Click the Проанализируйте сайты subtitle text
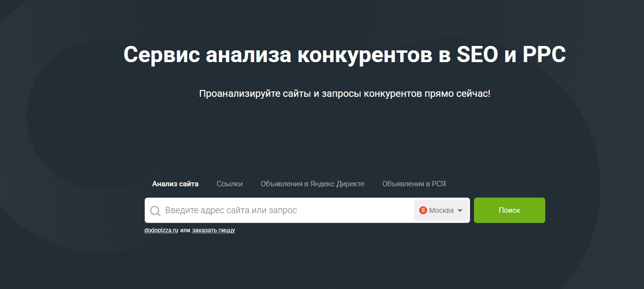Screen dimensions: 644x289 (x=344, y=93)
